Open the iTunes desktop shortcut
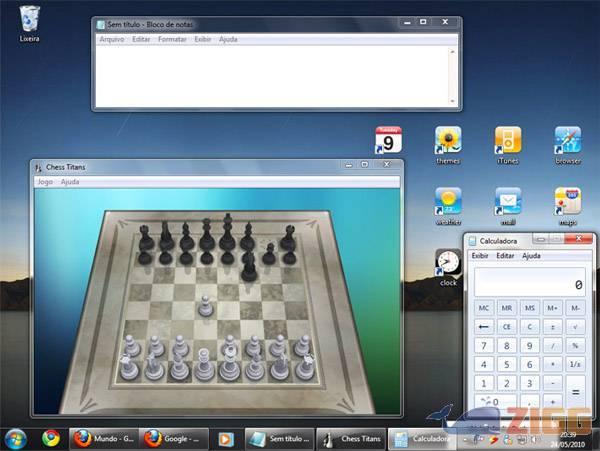Screen dimensions: 600x451 coord(507,140)
